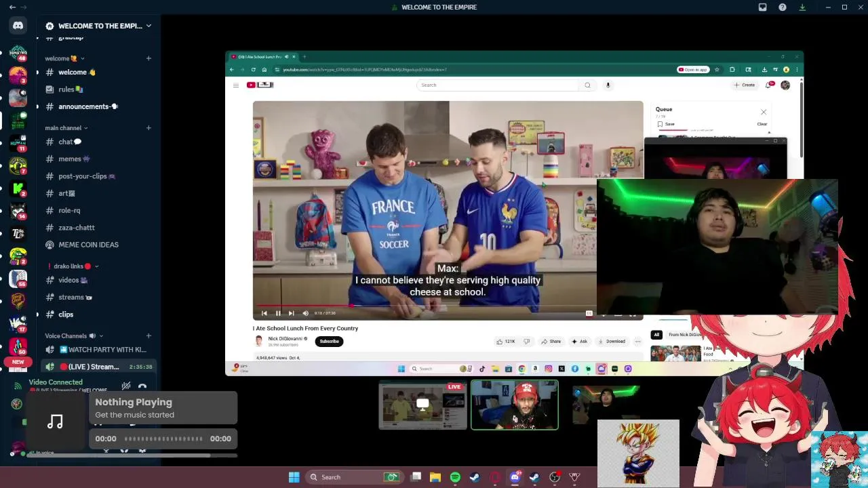Open YouTube hamburger guide menu
This screenshot has height=488, width=868.
coord(235,85)
